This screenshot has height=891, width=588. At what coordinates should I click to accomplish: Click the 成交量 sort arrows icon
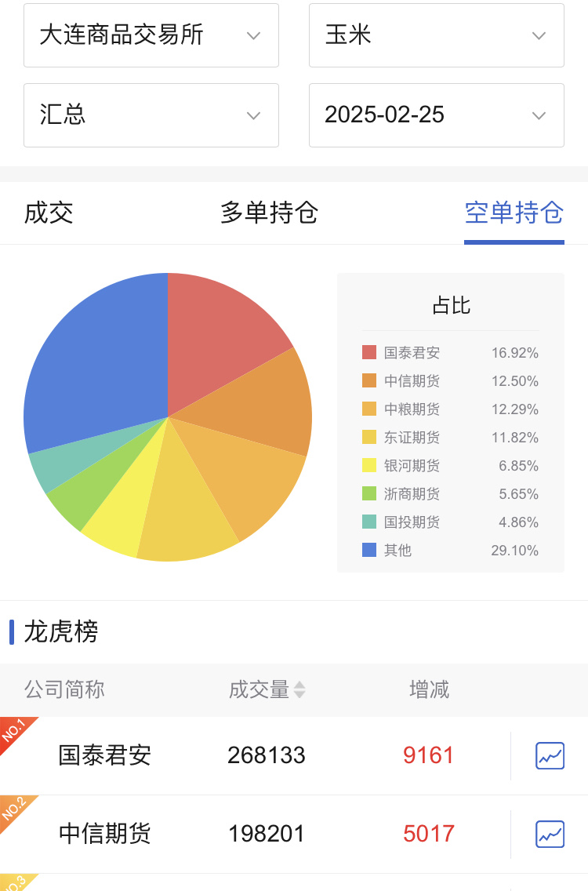click(299, 690)
